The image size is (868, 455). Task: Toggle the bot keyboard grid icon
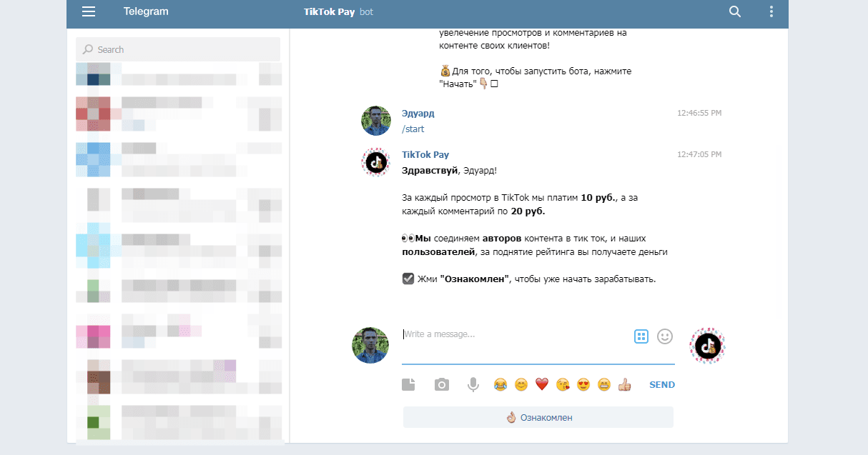pyautogui.click(x=641, y=336)
